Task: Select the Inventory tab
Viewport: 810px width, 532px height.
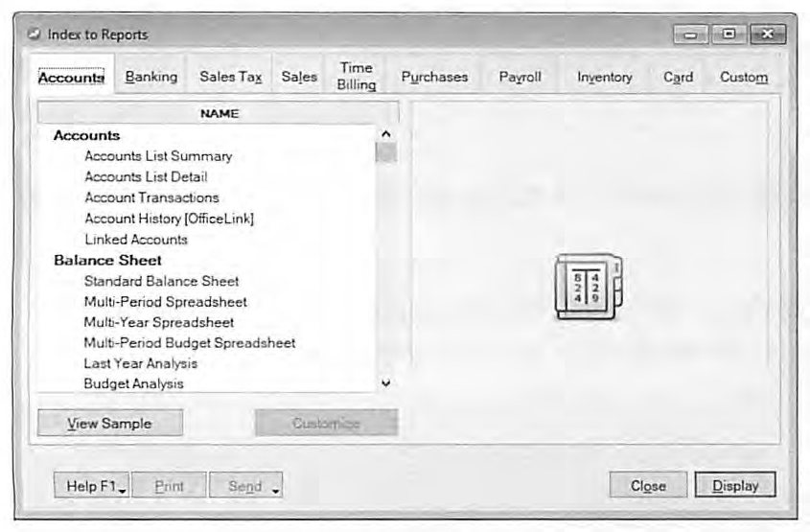Action: click(x=605, y=77)
